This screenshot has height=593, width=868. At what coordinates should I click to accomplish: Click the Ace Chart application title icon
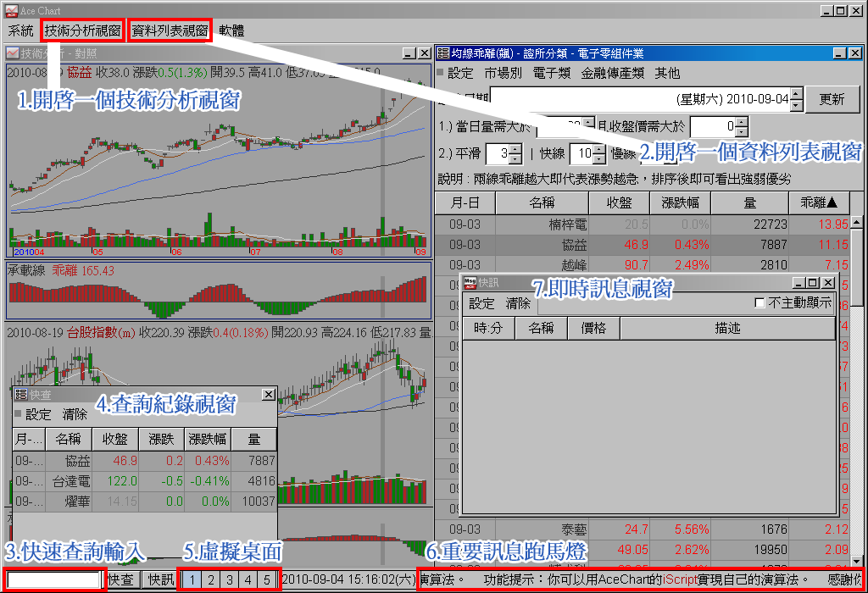point(11,10)
